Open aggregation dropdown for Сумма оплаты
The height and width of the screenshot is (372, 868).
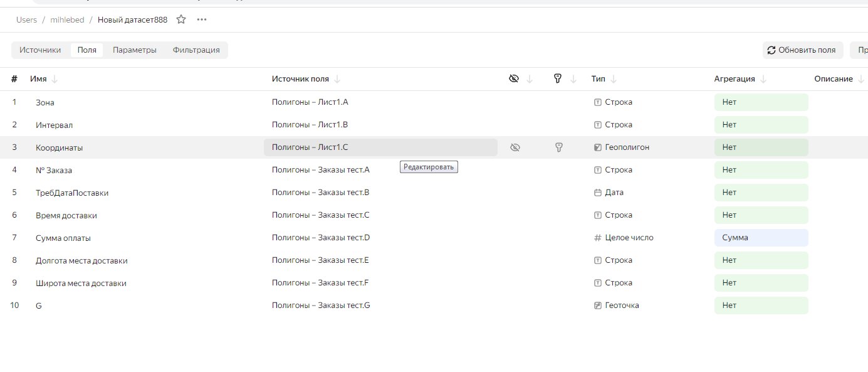click(761, 238)
